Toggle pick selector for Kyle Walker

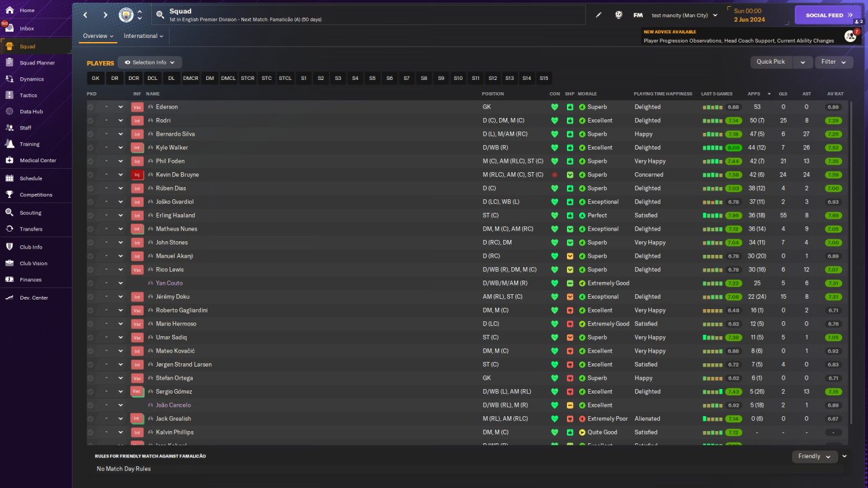91,148
